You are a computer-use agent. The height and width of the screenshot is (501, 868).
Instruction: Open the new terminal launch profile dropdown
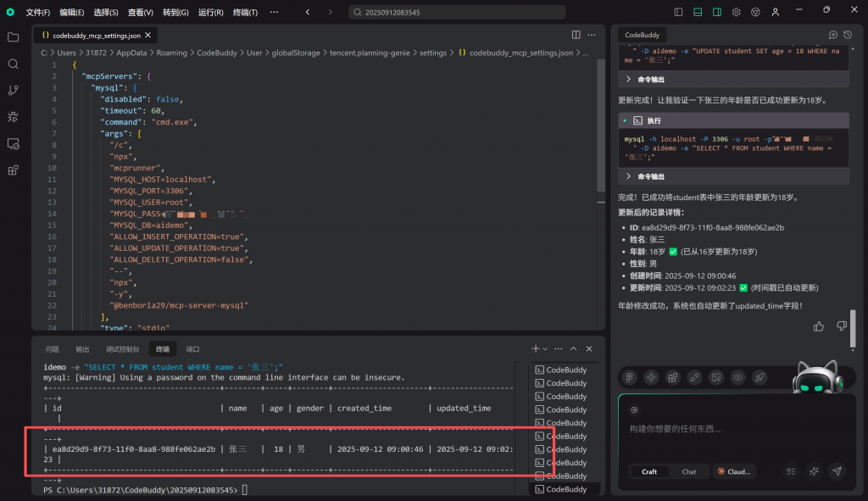point(545,348)
